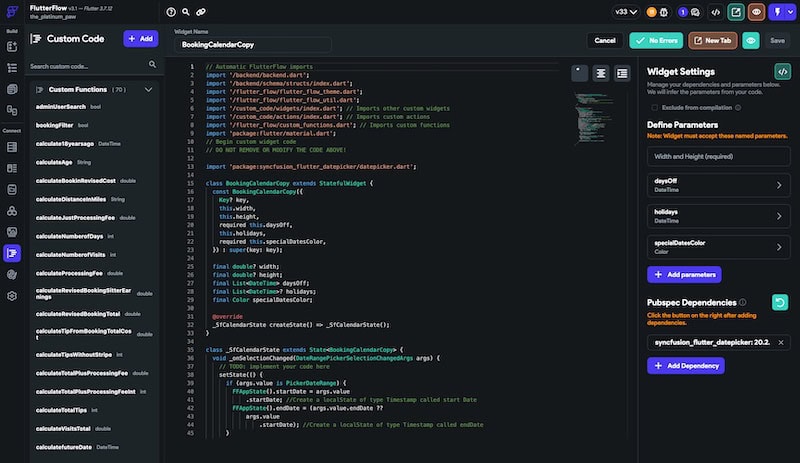Screen dimensions: 800x463
Task: Open the components icon above the Connect label
Action: (12, 110)
